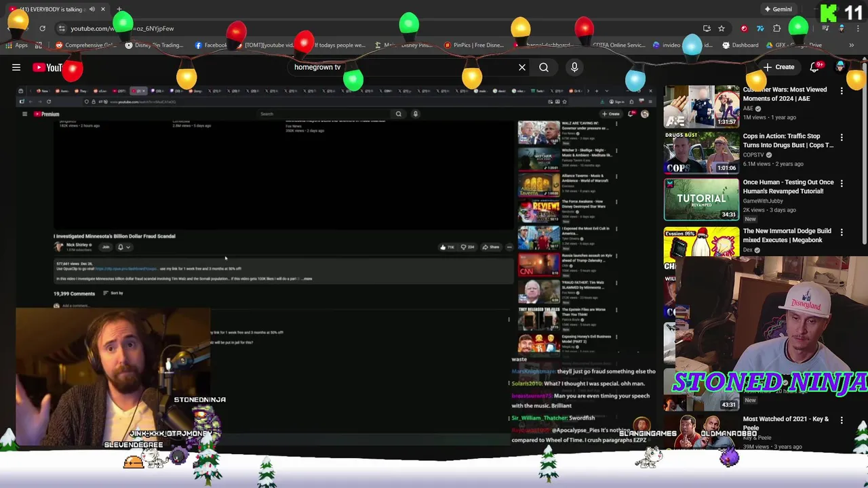Image resolution: width=868 pixels, height=488 pixels.
Task: Reload the page with the refresh icon
Action: tap(42, 28)
